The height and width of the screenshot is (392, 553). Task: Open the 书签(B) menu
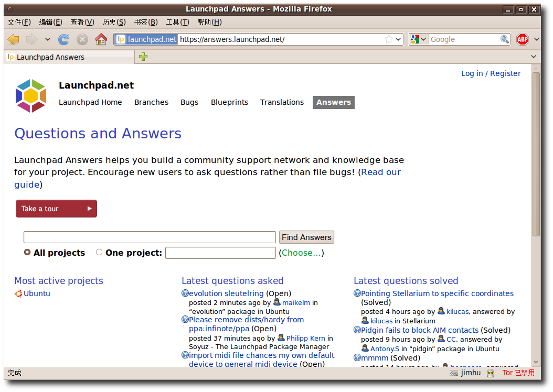coord(146,22)
